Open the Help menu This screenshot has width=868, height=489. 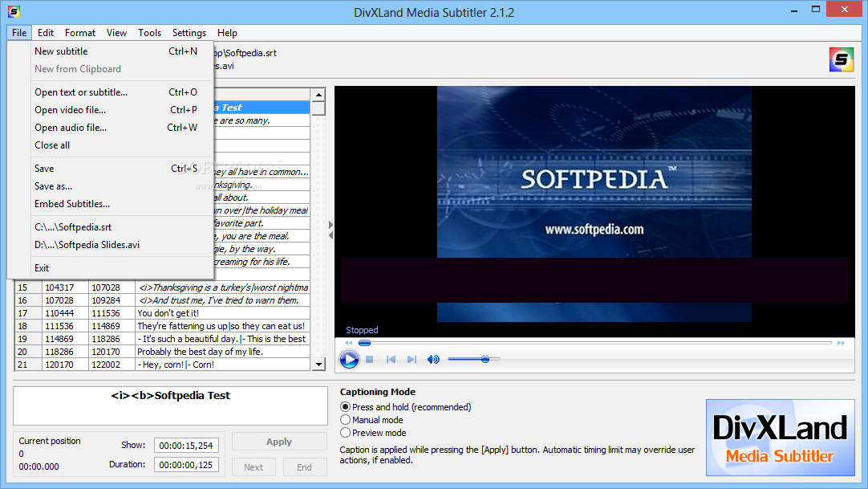tap(227, 33)
